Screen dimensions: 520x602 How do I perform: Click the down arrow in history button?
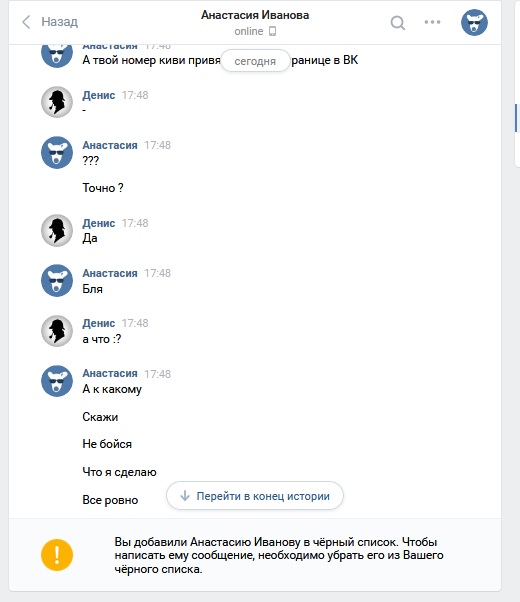tap(185, 496)
